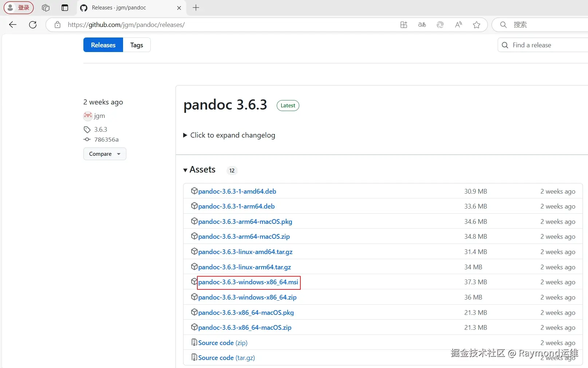The height and width of the screenshot is (368, 588).
Task: Click the address bar URL
Action: click(x=126, y=25)
